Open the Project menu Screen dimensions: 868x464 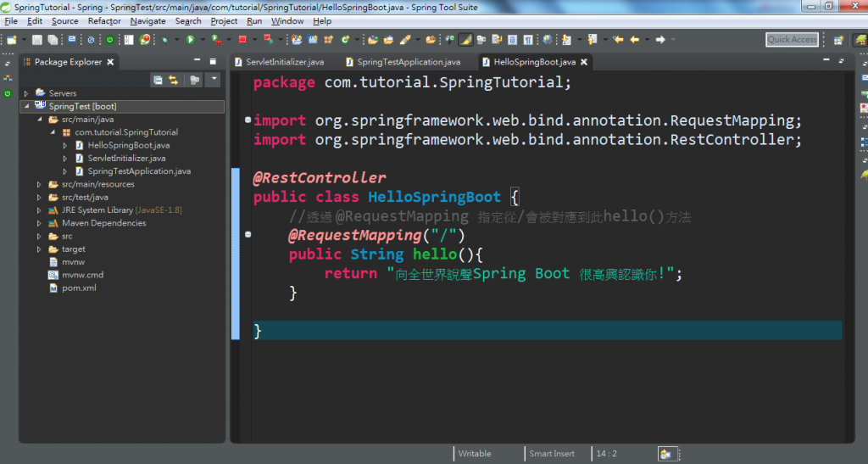point(224,21)
